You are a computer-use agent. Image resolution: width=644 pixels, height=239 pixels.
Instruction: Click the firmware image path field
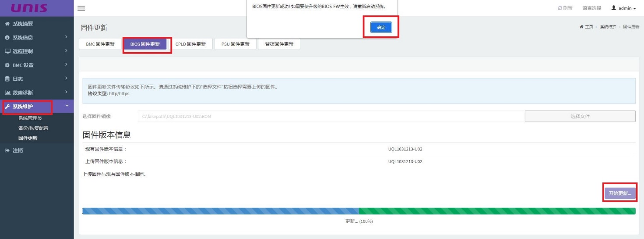pyautogui.click(x=331, y=116)
